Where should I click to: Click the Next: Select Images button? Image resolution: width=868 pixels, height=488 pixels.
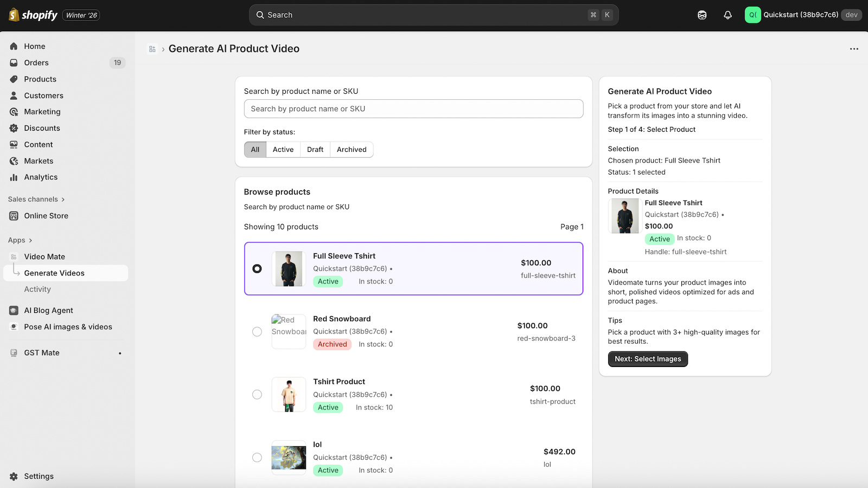(648, 358)
